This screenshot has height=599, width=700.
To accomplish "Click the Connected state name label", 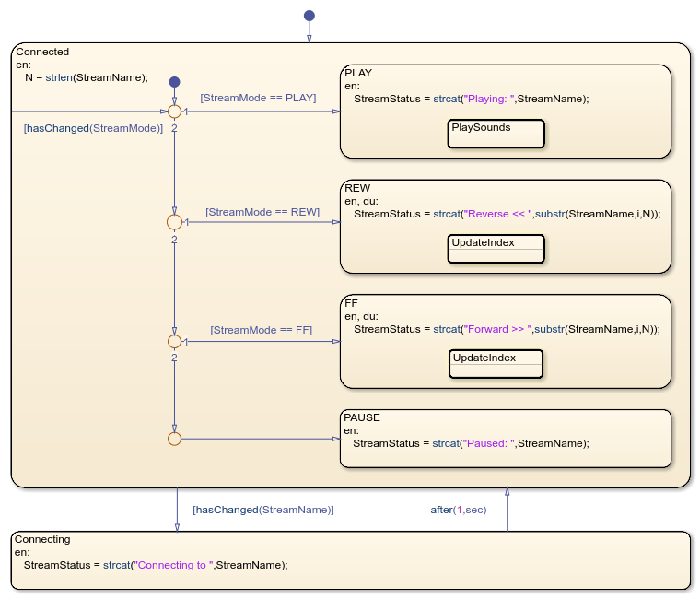I will coord(42,52).
